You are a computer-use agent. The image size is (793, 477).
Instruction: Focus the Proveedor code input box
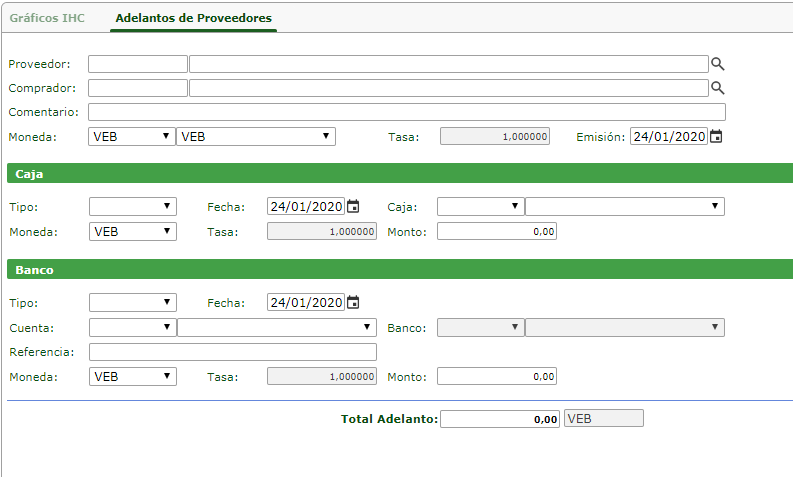click(137, 64)
